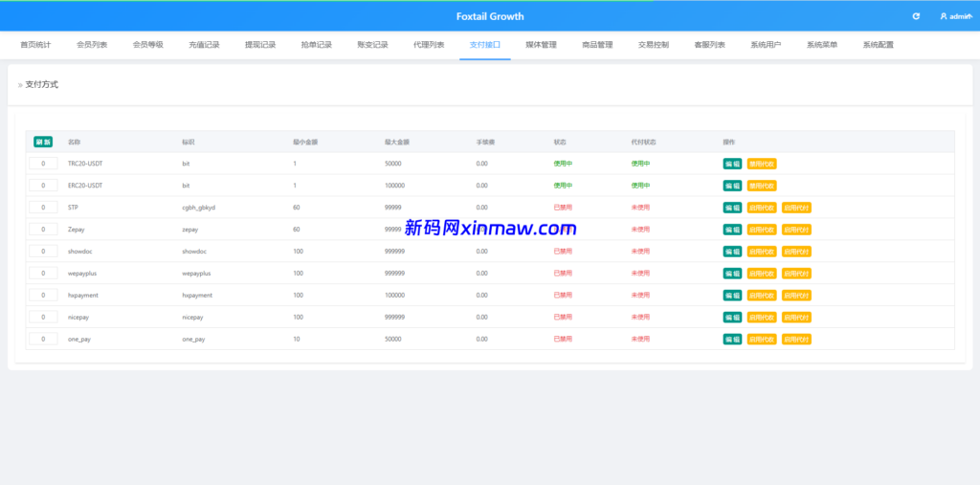Click 启用代收 for one_pay

pos(762,339)
